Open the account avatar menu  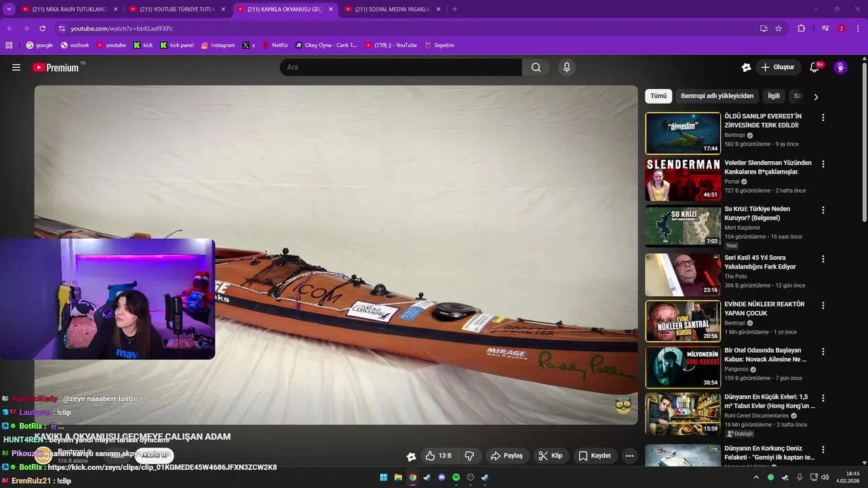840,67
